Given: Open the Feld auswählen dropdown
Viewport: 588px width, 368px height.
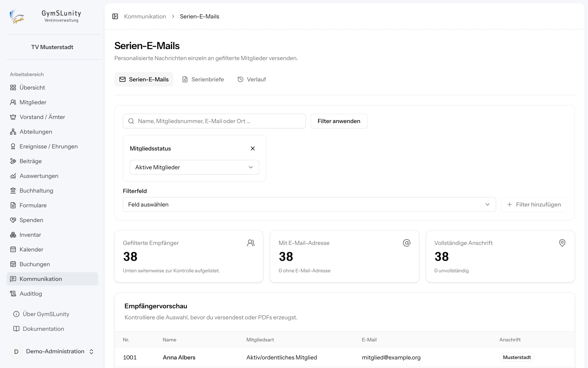Looking at the screenshot, I should click(309, 204).
